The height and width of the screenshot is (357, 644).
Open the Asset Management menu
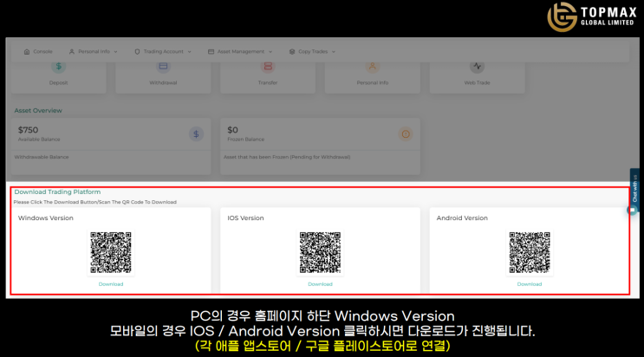pos(240,52)
